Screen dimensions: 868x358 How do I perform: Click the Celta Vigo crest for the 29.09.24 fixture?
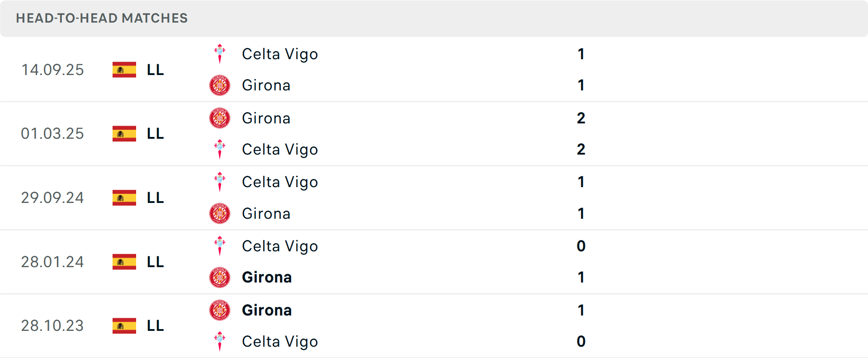coord(220,182)
